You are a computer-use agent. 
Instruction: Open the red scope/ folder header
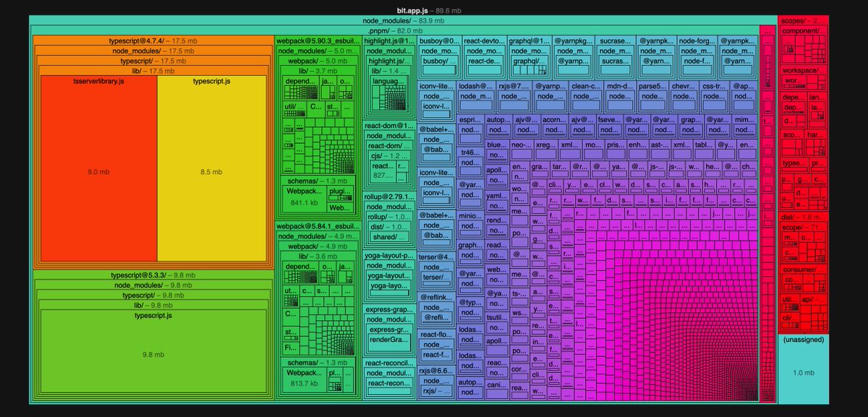pos(803,227)
